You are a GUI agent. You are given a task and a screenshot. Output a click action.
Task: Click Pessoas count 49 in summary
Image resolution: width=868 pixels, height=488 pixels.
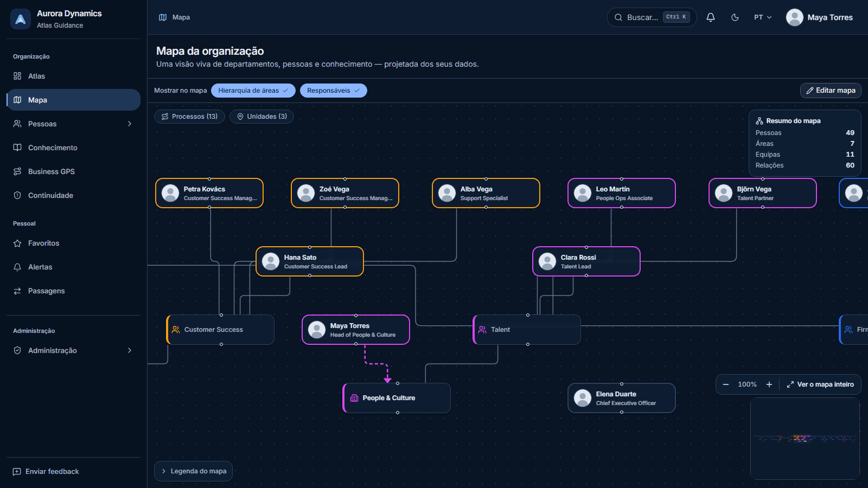(x=850, y=133)
